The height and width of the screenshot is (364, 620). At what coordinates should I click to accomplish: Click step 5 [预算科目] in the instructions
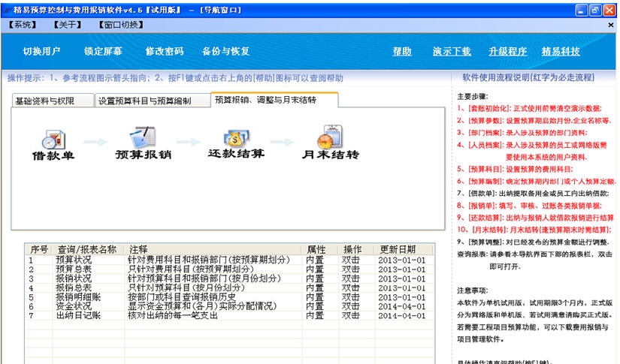pyautogui.click(x=516, y=169)
